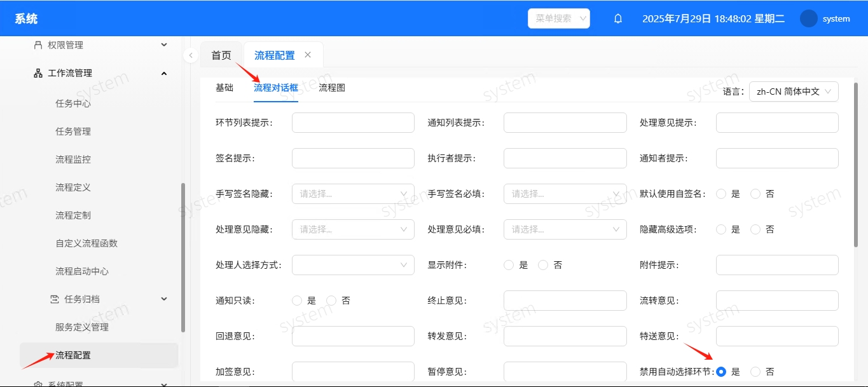The width and height of the screenshot is (868, 387).
Task: Switch to the 基础 tab
Action: [224, 88]
